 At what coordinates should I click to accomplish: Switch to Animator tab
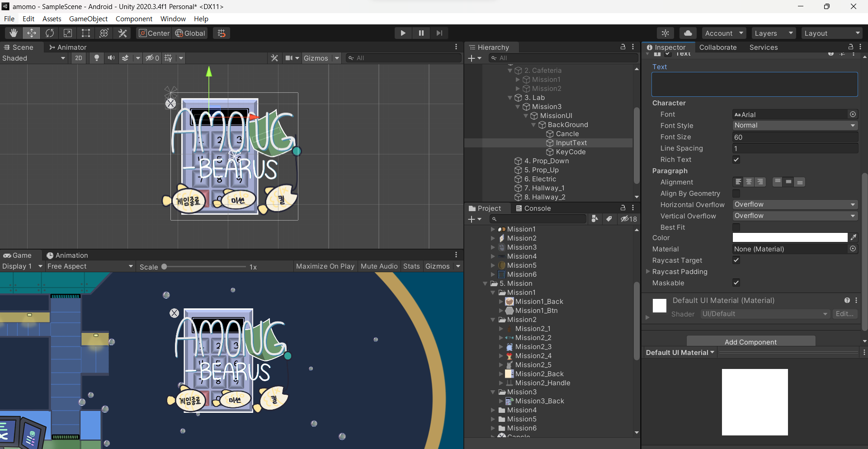click(x=68, y=47)
